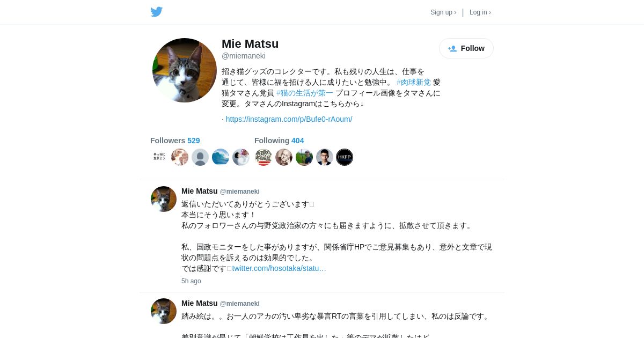
Task: Open the man in suit following avatar
Action: click(325, 157)
